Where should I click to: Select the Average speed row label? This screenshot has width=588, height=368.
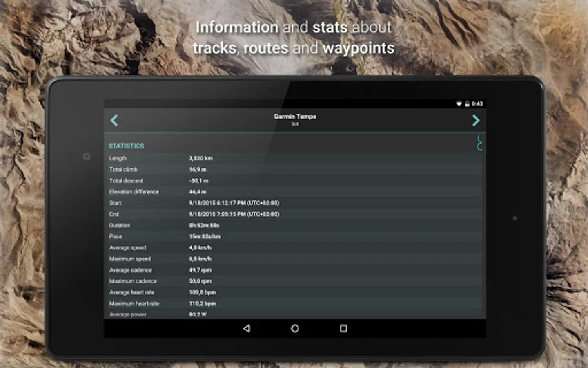click(x=127, y=248)
